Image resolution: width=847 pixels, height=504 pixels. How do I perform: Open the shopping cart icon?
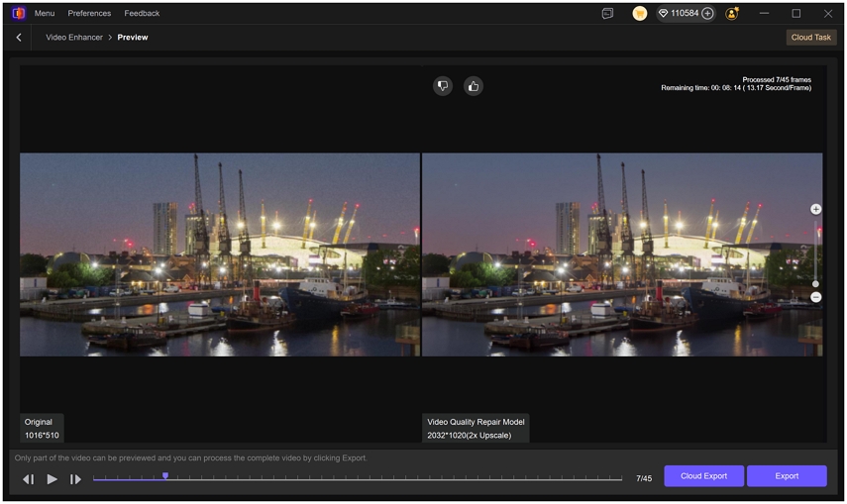640,14
